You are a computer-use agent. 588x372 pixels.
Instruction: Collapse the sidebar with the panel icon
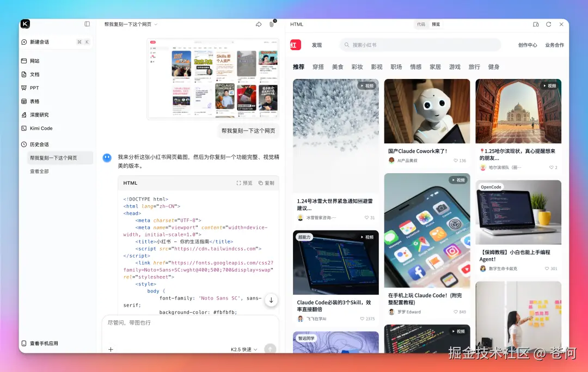[x=87, y=23]
